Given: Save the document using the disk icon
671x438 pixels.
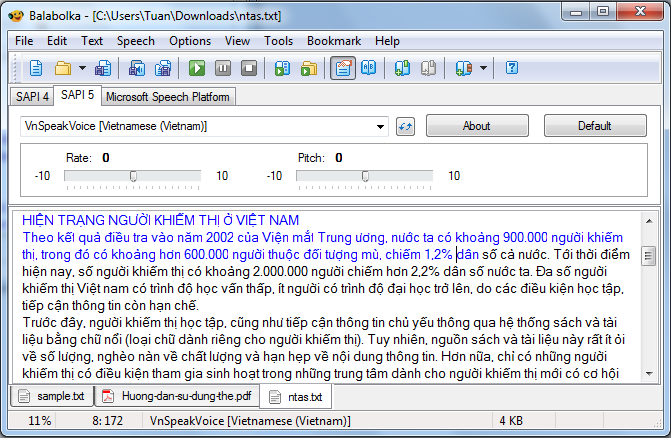Looking at the screenshot, I should pyautogui.click(x=103, y=68).
